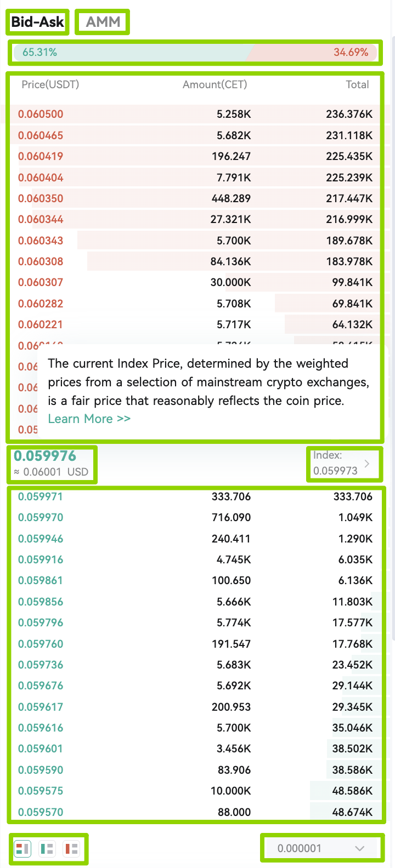Click the Total column header
The width and height of the screenshot is (395, 868).
358,84
